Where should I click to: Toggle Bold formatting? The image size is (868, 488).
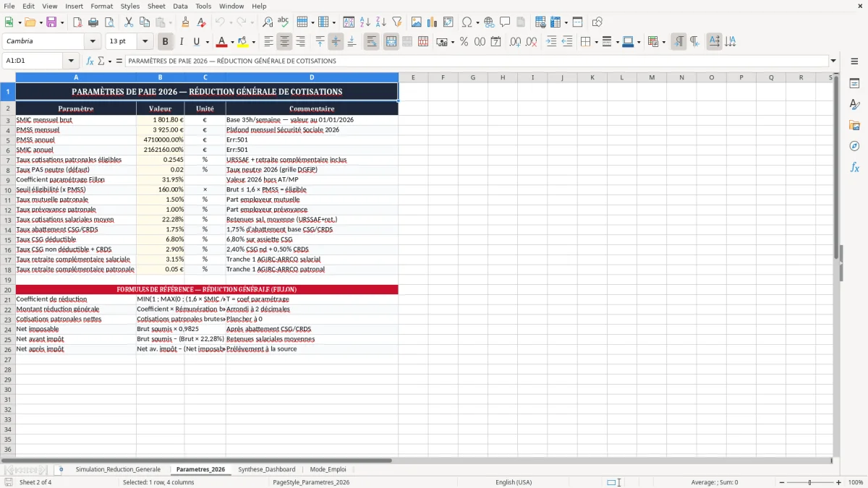pyautogui.click(x=165, y=42)
